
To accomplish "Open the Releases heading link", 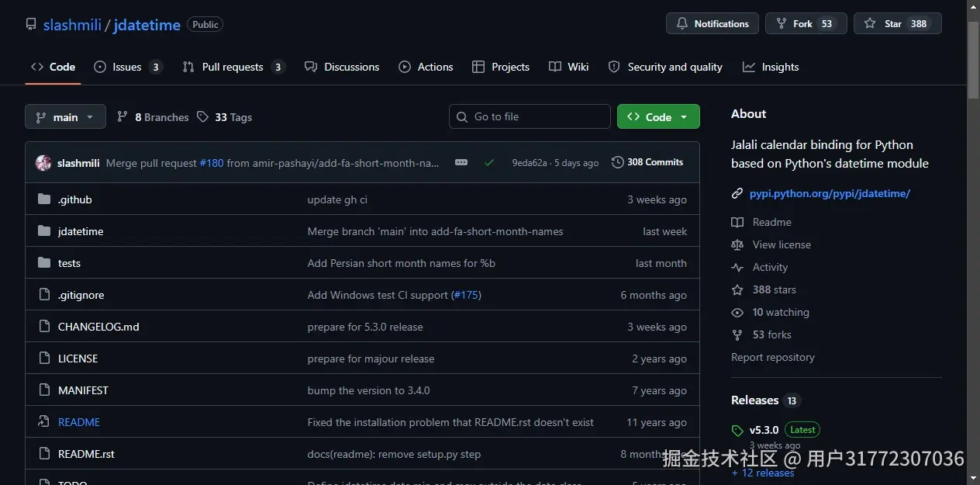I will click(x=754, y=400).
